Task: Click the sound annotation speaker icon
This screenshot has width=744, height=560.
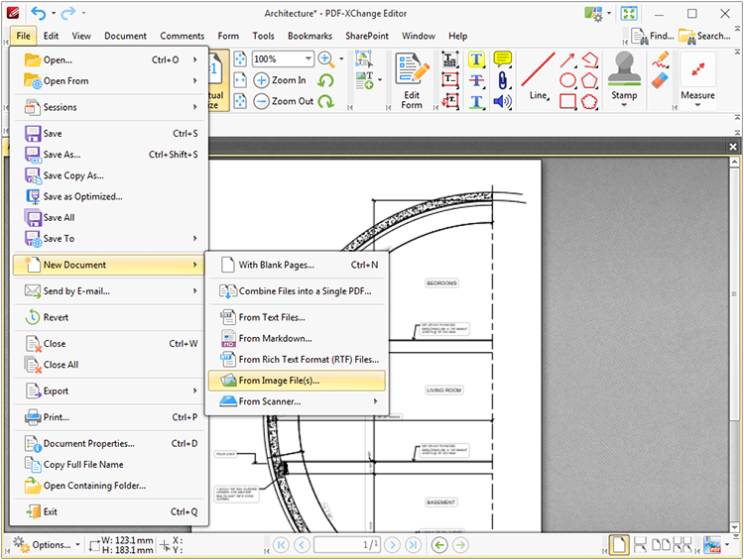Action: click(503, 101)
